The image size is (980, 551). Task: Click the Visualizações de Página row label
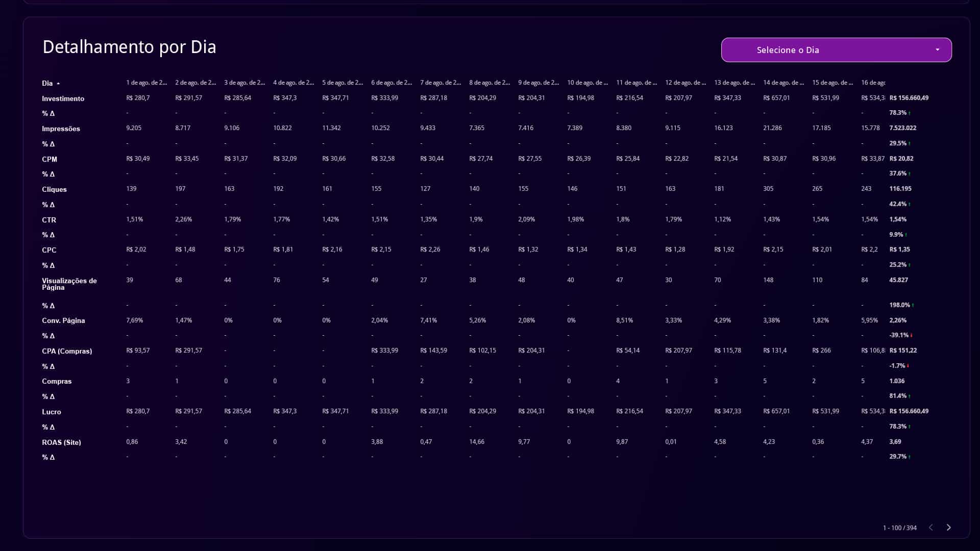(69, 284)
